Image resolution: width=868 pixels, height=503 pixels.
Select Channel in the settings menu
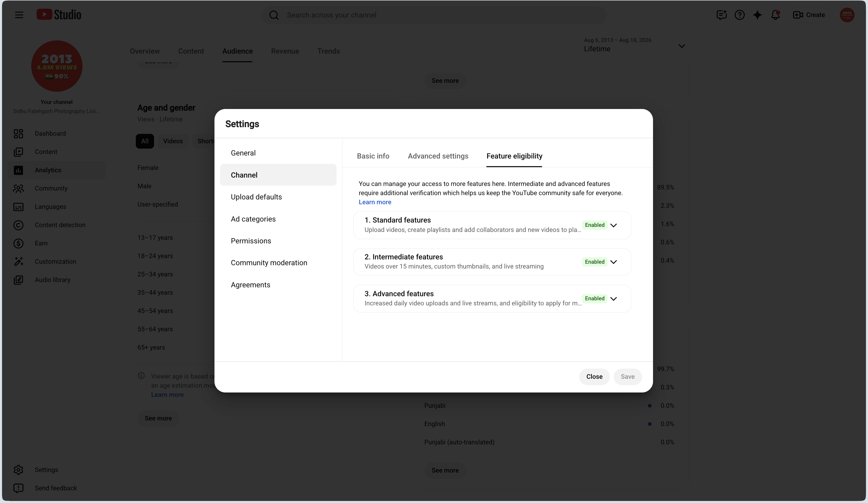[278, 175]
